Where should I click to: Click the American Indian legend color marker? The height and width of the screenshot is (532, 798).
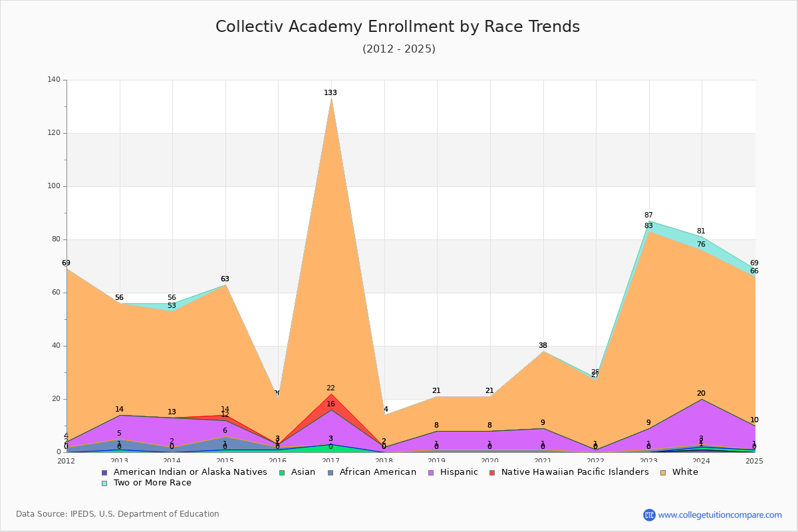pos(104,472)
